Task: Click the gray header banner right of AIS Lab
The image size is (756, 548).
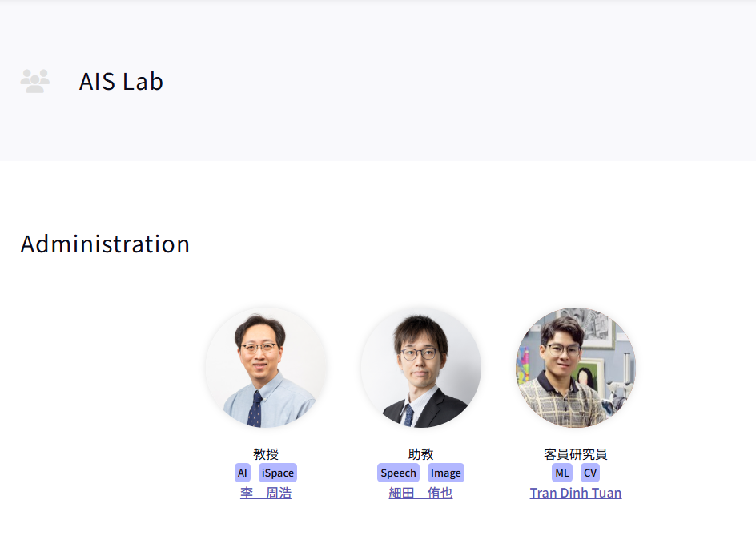Action: pyautogui.click(x=458, y=81)
